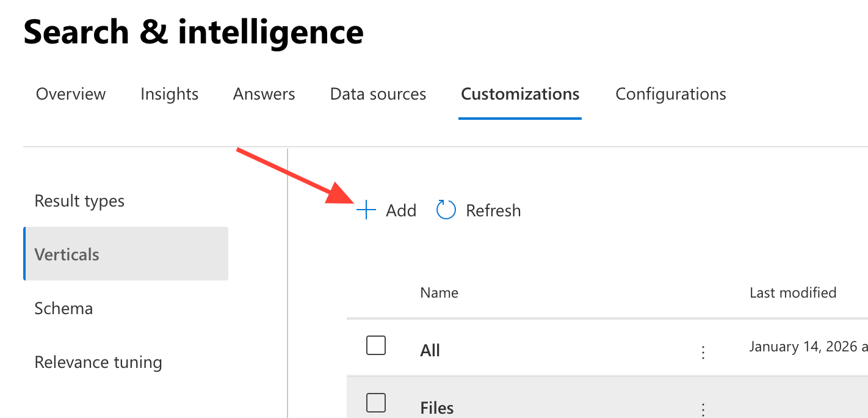Select Verticals in side navigation
Image resolution: width=868 pixels, height=418 pixels.
tap(67, 254)
